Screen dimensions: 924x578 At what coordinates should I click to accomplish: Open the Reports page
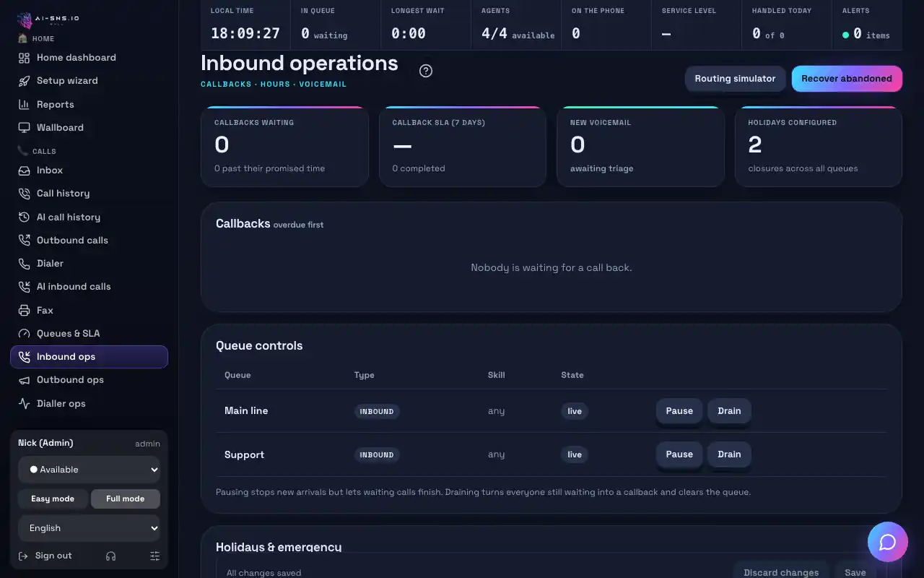tap(89, 104)
